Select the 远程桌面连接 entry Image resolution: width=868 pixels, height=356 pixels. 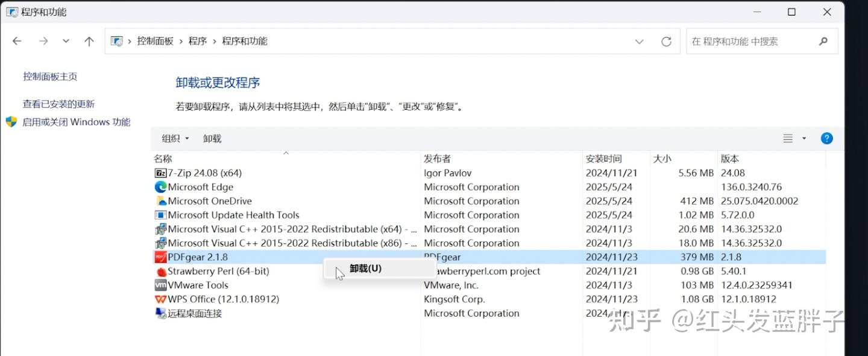tap(488, 313)
